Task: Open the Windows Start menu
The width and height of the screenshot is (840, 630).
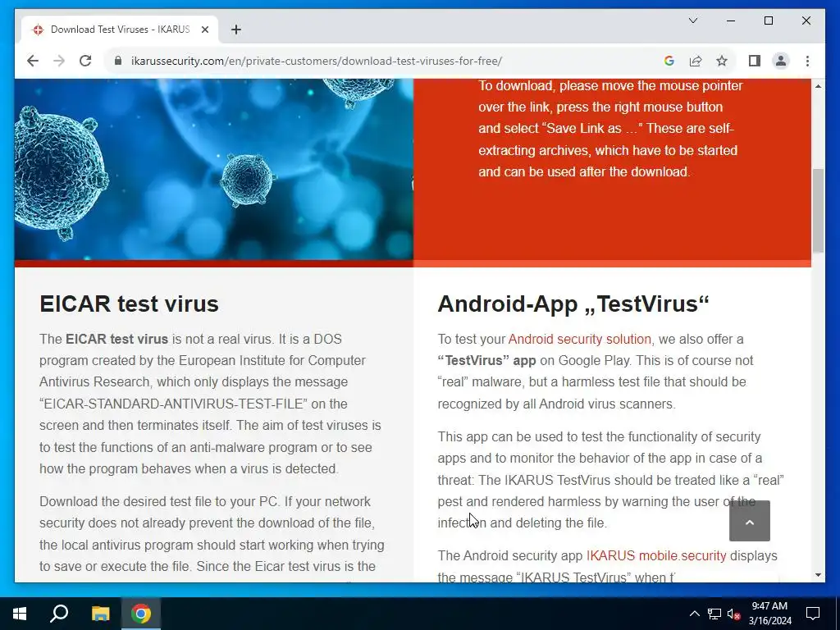Action: pos(20,614)
